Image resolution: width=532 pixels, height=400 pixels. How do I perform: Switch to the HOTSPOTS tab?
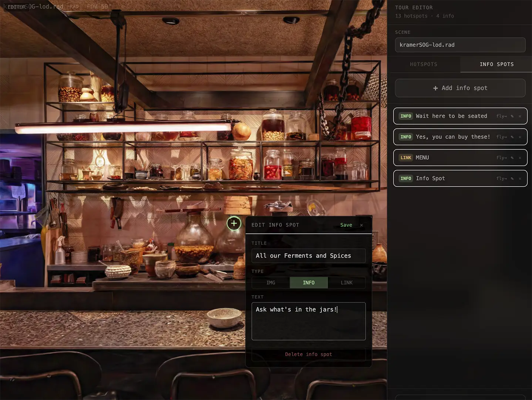(x=424, y=64)
